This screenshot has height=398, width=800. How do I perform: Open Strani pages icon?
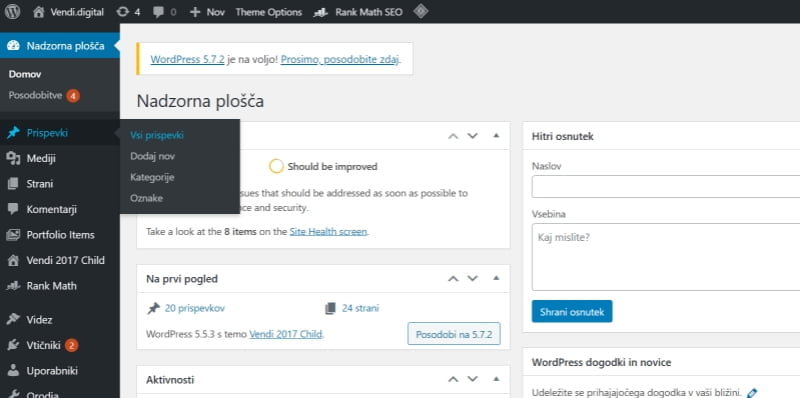point(13,184)
